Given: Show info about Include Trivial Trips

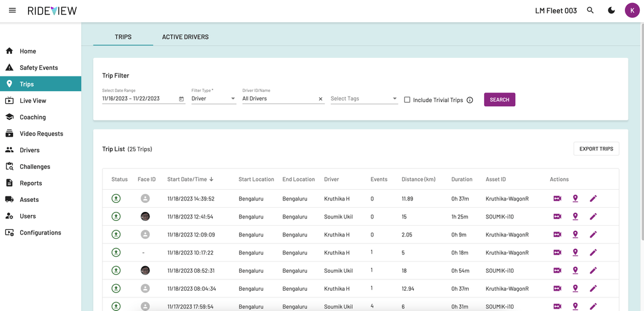Looking at the screenshot, I should [x=470, y=100].
